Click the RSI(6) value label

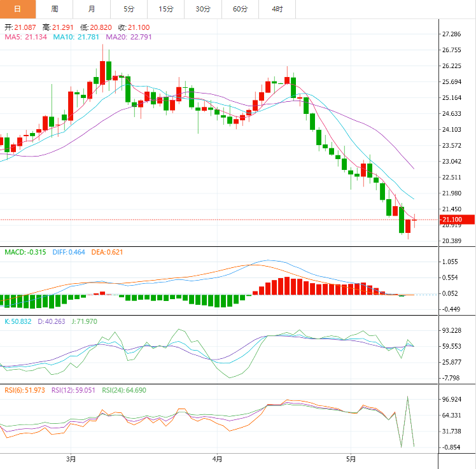(x=25, y=390)
